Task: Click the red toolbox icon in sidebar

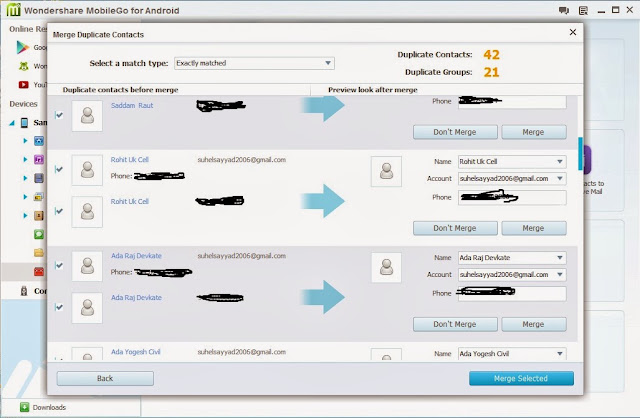Action: 39,271
